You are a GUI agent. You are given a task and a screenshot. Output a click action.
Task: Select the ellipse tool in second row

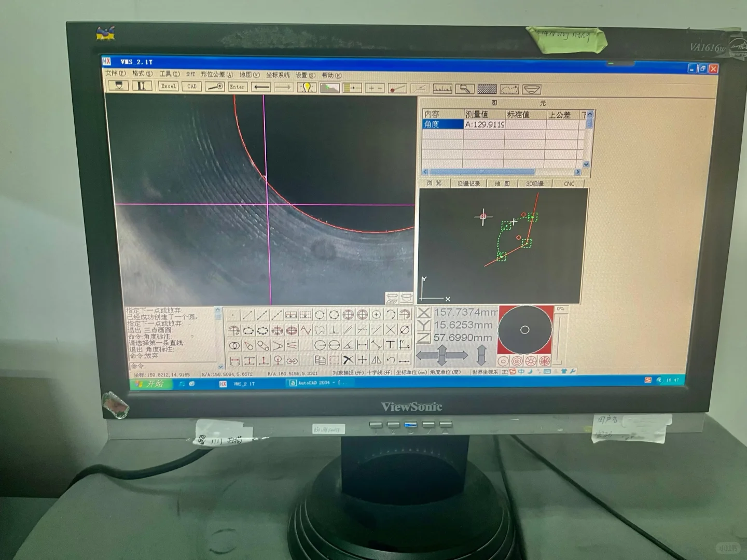click(x=248, y=330)
